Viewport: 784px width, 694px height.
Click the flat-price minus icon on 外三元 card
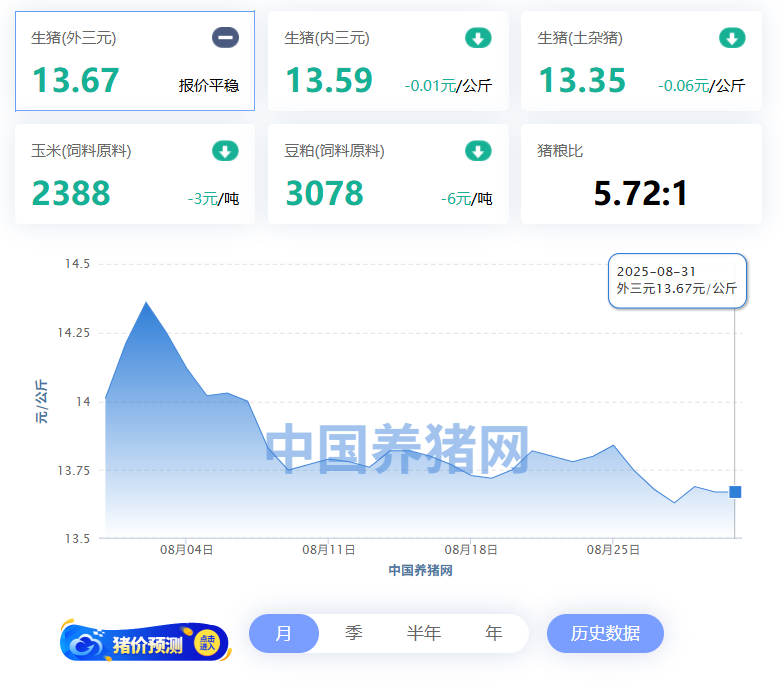[225, 38]
